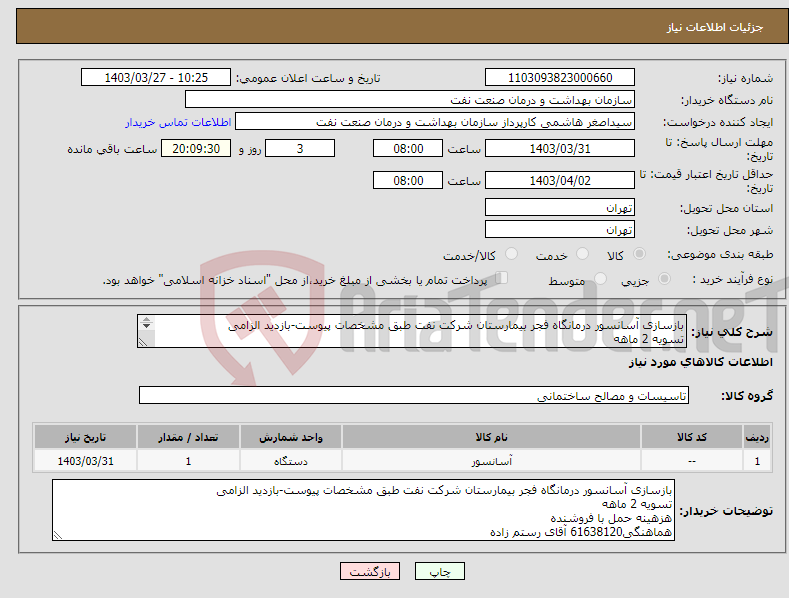Click the price validity hour 08:00 field
789x598 pixels.
(408, 180)
